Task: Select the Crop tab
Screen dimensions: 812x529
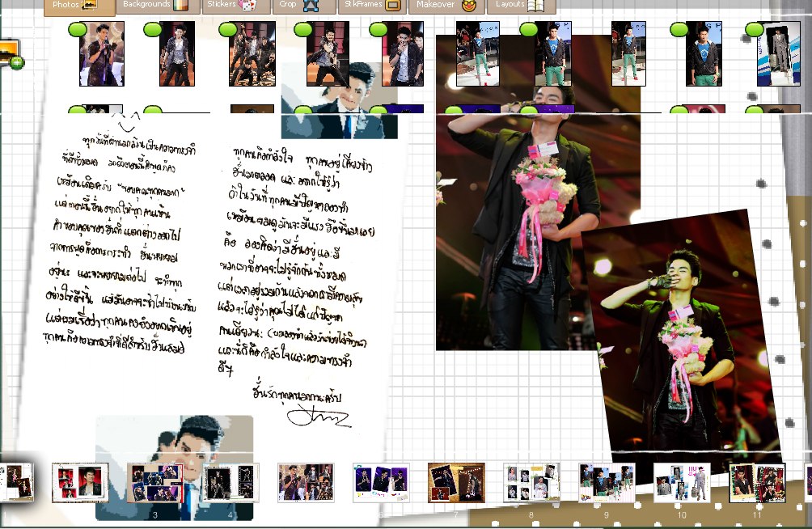Action: (304, 5)
